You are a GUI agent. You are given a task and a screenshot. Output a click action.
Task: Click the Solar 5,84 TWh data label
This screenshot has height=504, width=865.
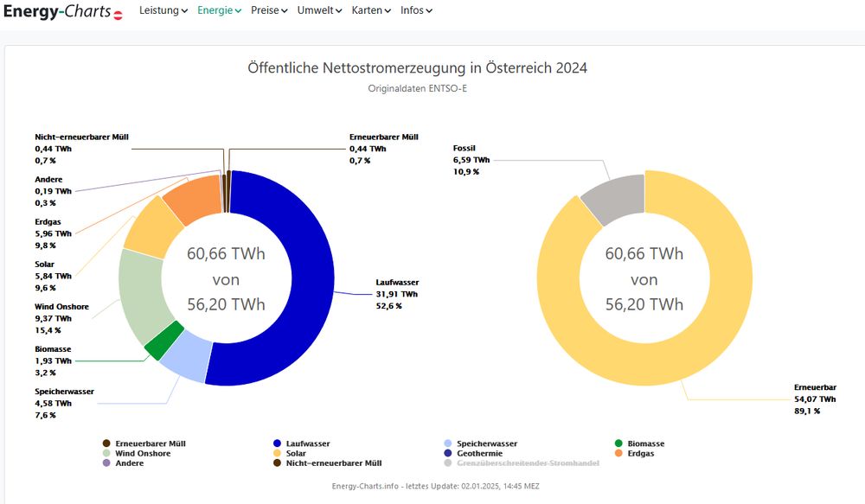pyautogui.click(x=53, y=276)
